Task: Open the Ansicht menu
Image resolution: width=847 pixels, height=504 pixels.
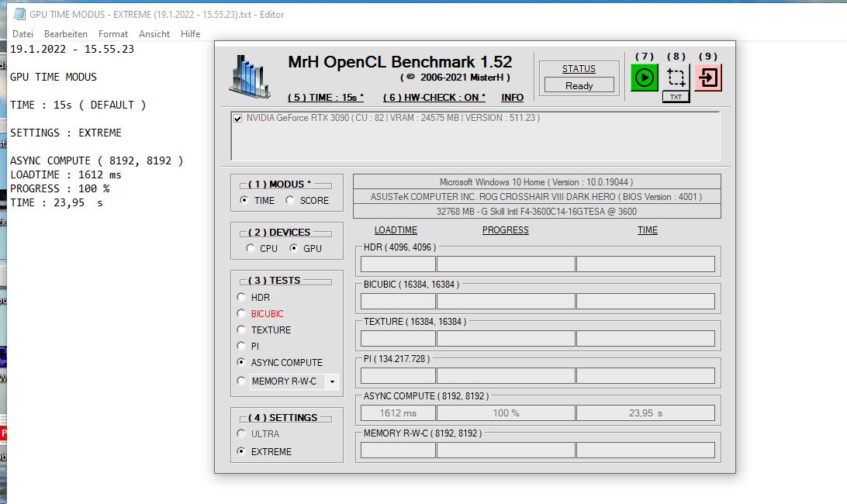Action: click(154, 33)
